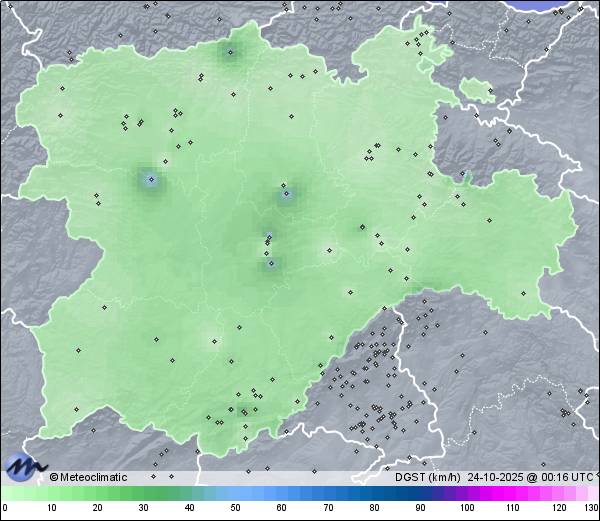The image size is (600, 521).
Task: Select the uppermost of three central blue hotspots
Action: coord(286,193)
